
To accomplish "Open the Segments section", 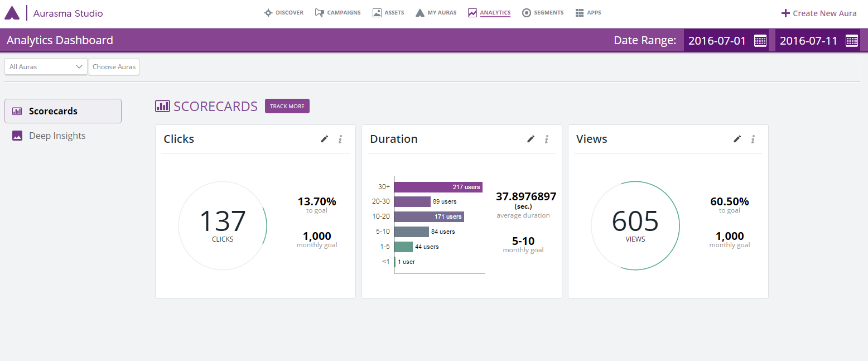I will click(543, 13).
